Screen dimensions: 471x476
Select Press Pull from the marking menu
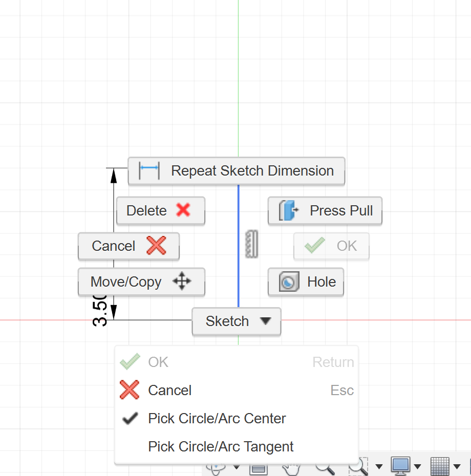[325, 211]
